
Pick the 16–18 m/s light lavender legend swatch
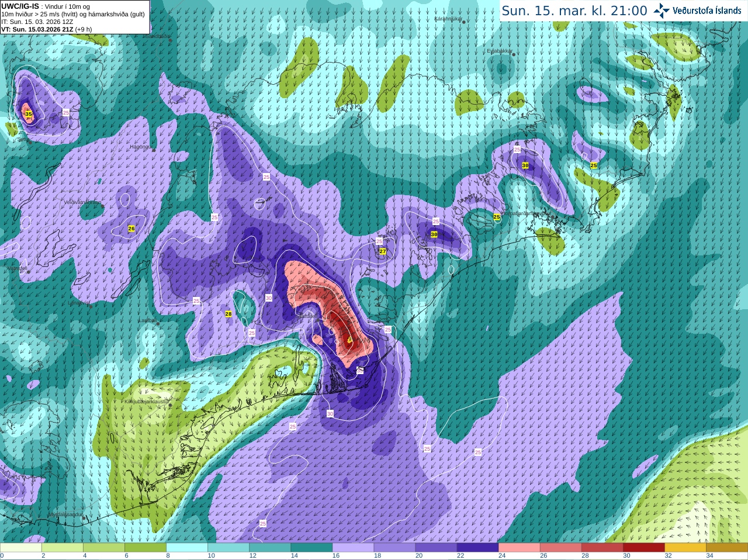[353, 548]
